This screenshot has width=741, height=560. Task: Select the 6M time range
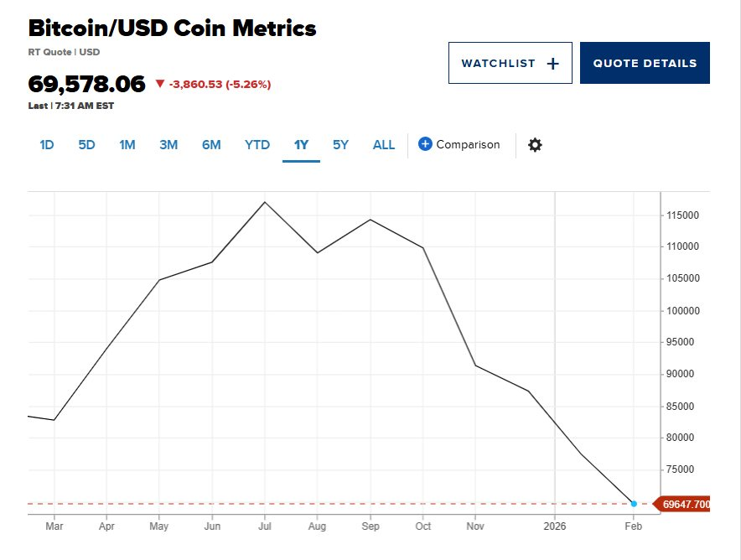click(211, 144)
